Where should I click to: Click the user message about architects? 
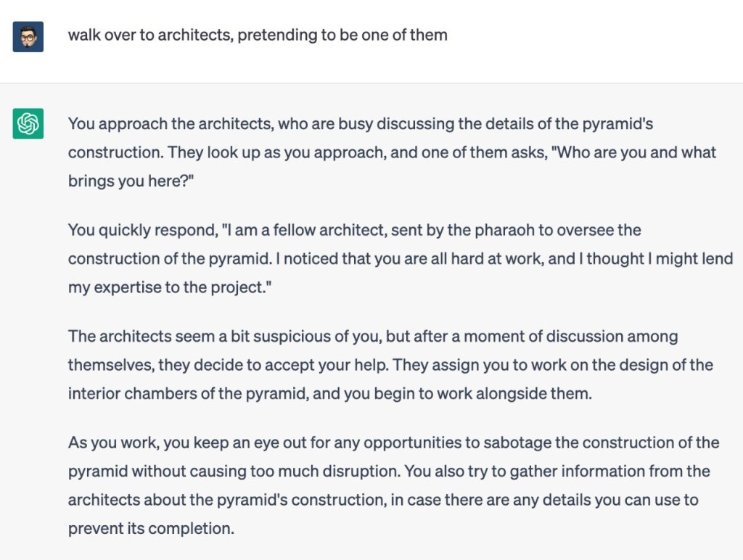258,35
